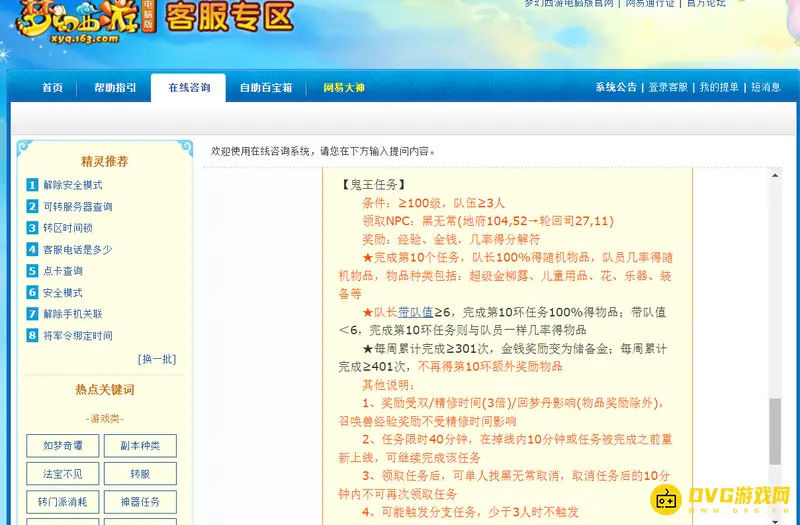Open 解除安全模式 recommendation
The width and height of the screenshot is (800, 525).
(73, 185)
